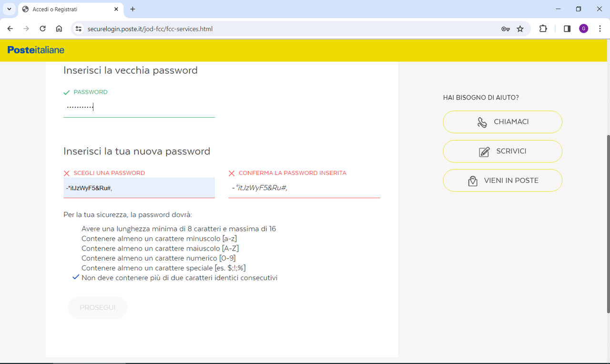Click the Conferma la password inserita field
This screenshot has height=364, width=610.
(x=304, y=188)
